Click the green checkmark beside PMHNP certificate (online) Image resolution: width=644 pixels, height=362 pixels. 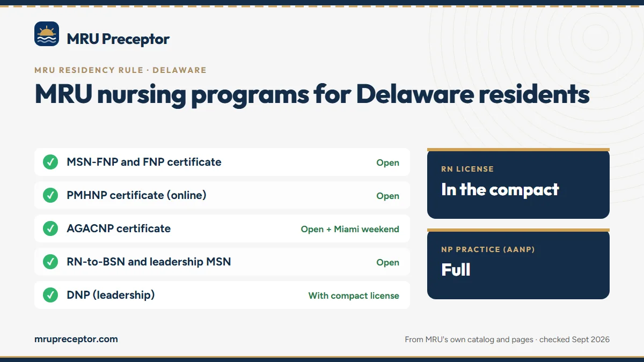click(x=50, y=195)
